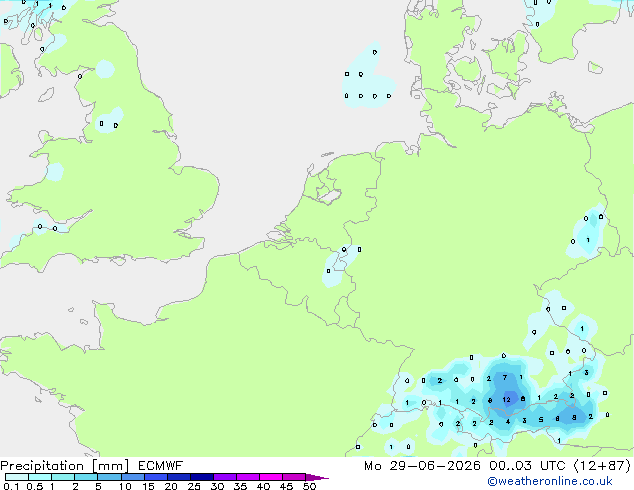Click the "35" legend scale label

pos(240,486)
